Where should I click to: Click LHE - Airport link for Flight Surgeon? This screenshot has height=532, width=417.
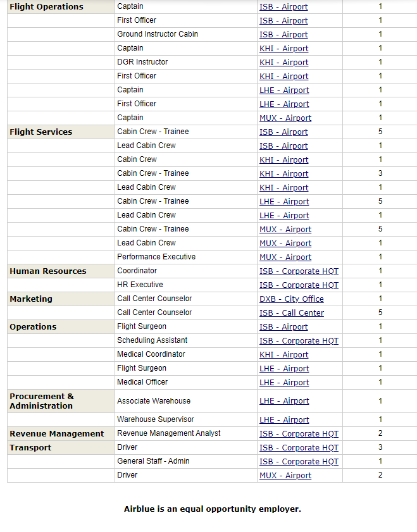[284, 368]
